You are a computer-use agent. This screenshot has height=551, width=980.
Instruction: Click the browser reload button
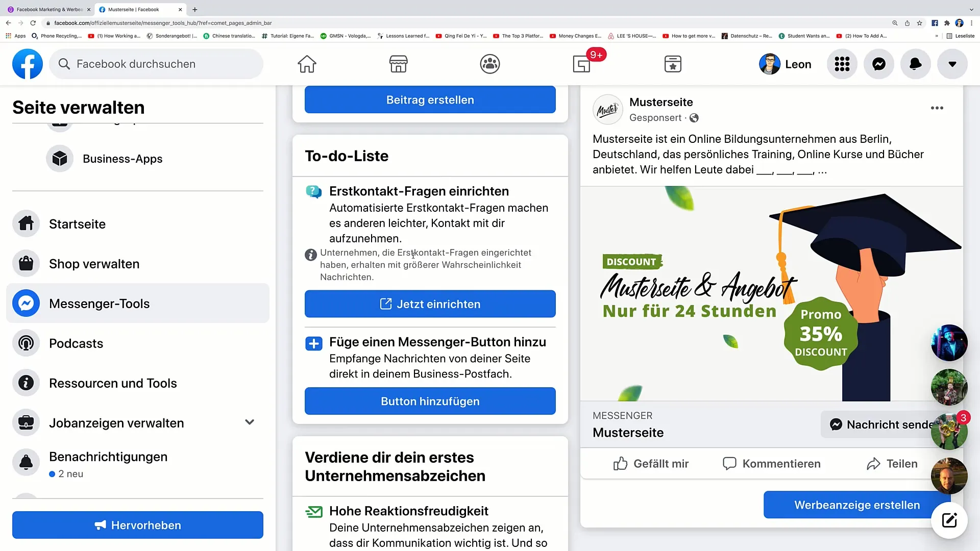(33, 23)
